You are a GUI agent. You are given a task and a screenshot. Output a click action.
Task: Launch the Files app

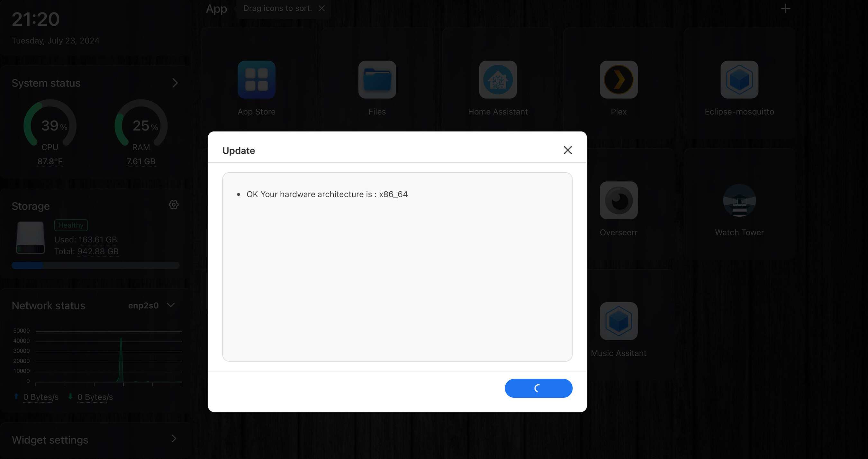[377, 80]
